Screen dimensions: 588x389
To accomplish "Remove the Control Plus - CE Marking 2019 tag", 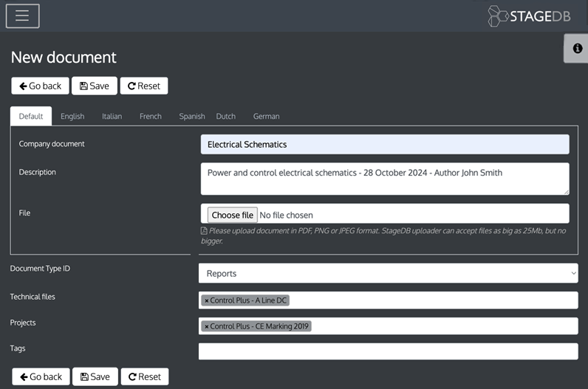I will click(x=206, y=326).
